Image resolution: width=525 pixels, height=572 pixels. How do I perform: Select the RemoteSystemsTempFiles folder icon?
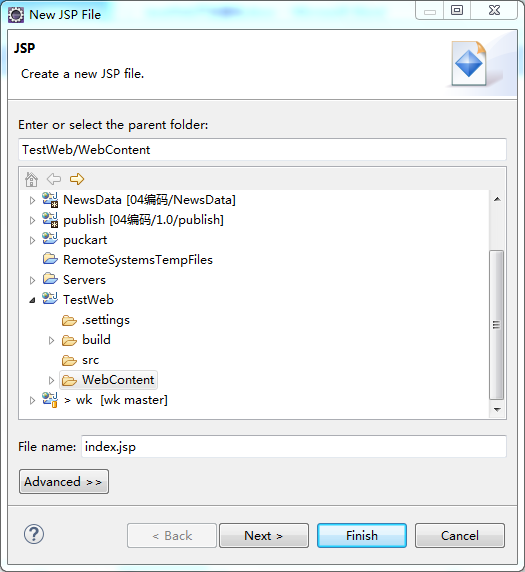[x=50, y=259]
